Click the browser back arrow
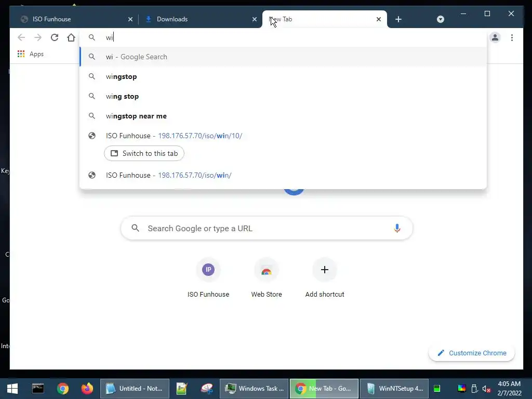This screenshot has width=532, height=399. tap(21, 37)
